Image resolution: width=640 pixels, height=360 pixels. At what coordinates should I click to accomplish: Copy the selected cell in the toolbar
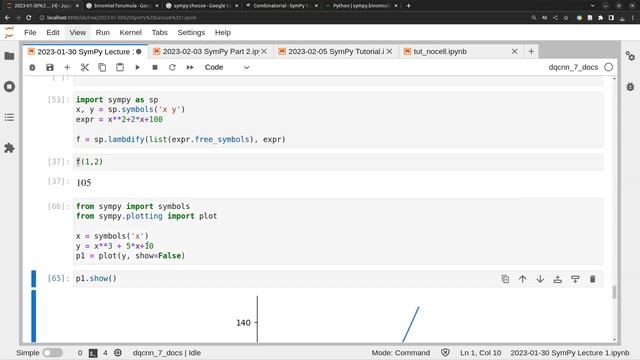[102, 67]
